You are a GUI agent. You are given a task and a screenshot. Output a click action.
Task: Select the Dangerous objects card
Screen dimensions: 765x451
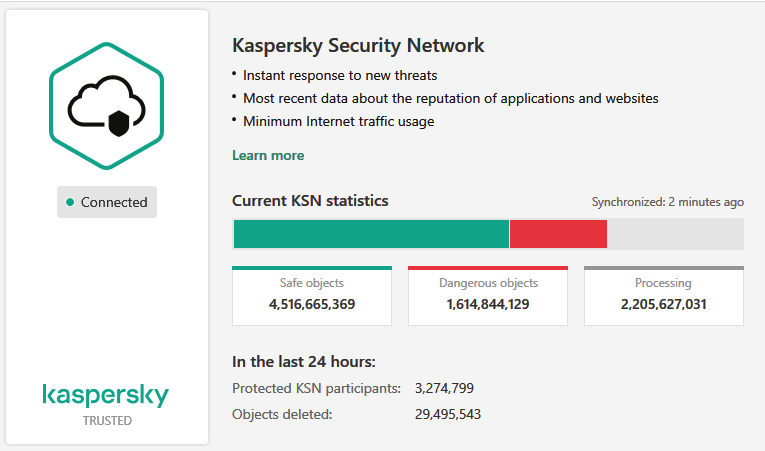[488, 296]
